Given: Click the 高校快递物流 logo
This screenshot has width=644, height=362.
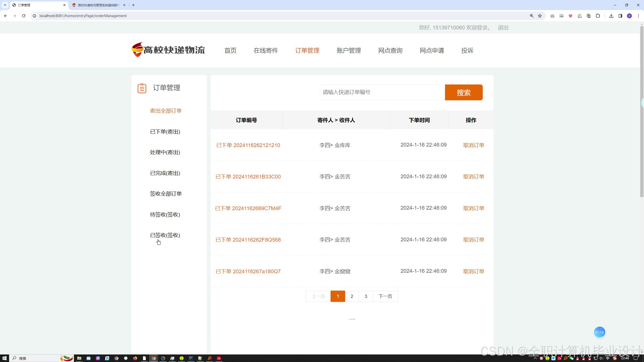Looking at the screenshot, I should coord(168,50).
